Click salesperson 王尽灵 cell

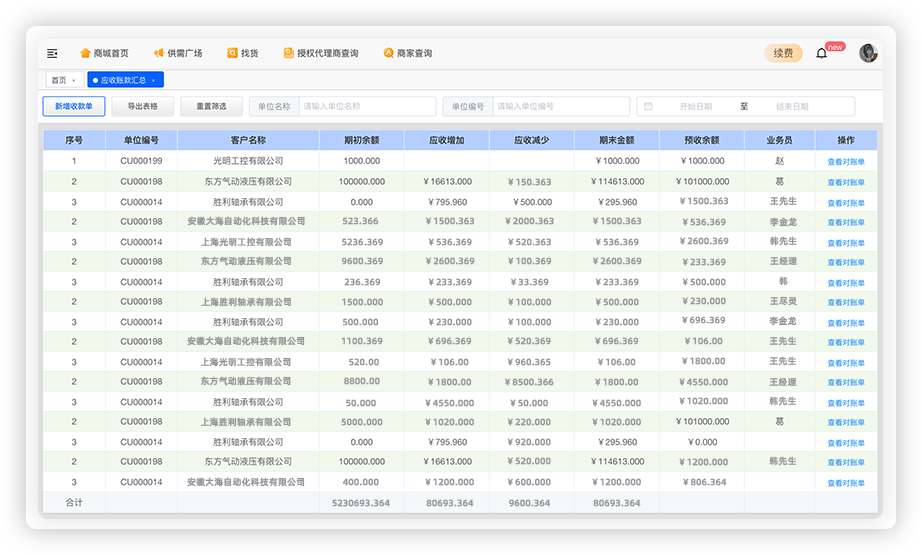(783, 302)
